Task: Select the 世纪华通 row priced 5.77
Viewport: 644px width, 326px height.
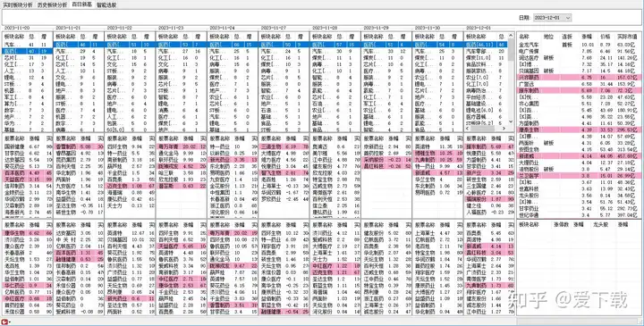Action: (578, 215)
